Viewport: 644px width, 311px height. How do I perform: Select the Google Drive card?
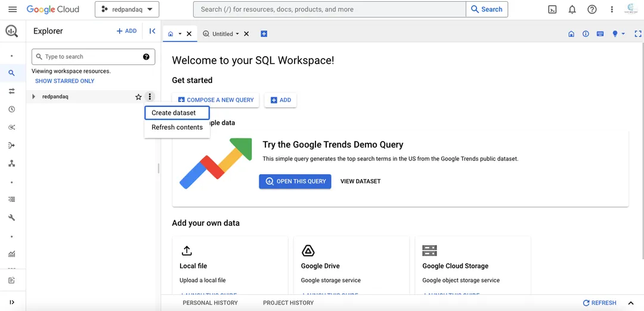coord(352,266)
